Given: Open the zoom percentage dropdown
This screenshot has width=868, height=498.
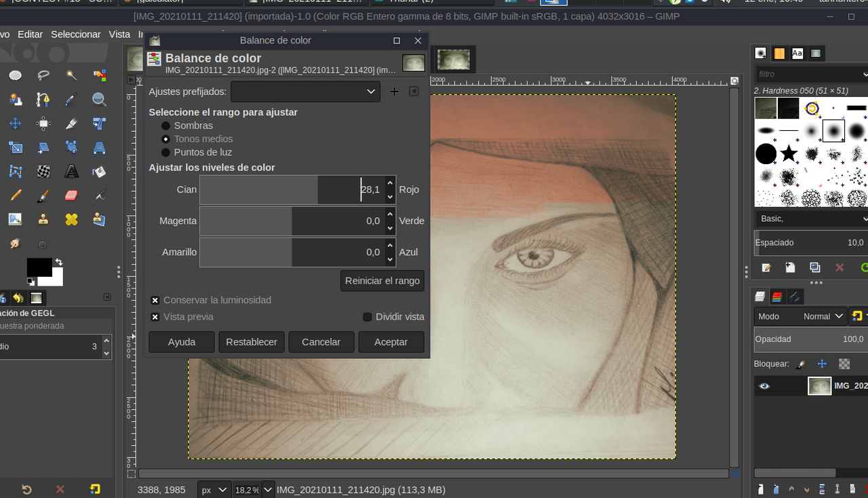Looking at the screenshot, I should [x=268, y=490].
